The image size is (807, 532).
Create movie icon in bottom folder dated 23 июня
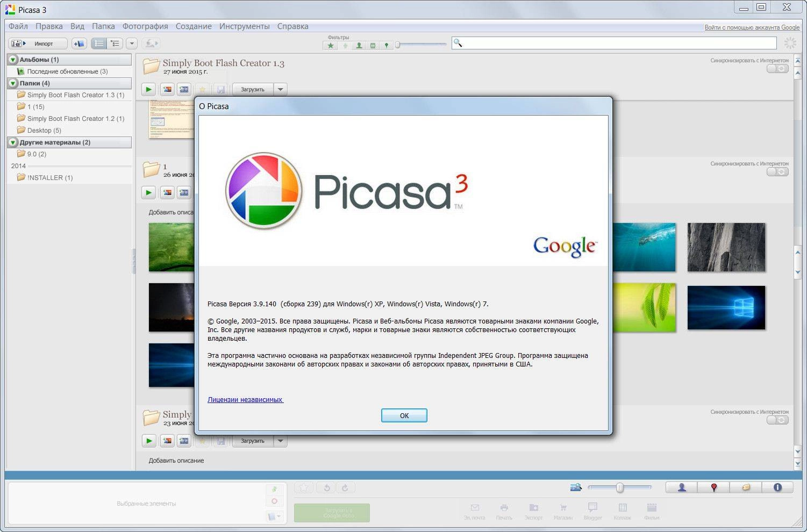coord(184,441)
